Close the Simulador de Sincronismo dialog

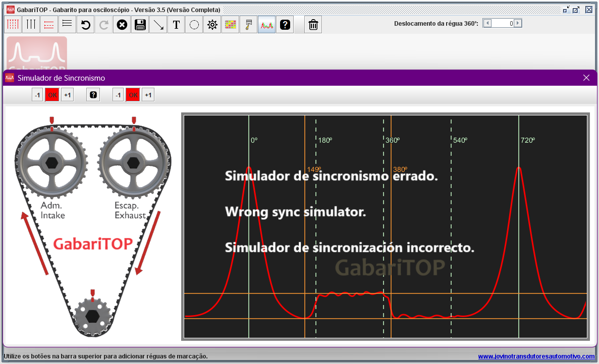[586, 78]
